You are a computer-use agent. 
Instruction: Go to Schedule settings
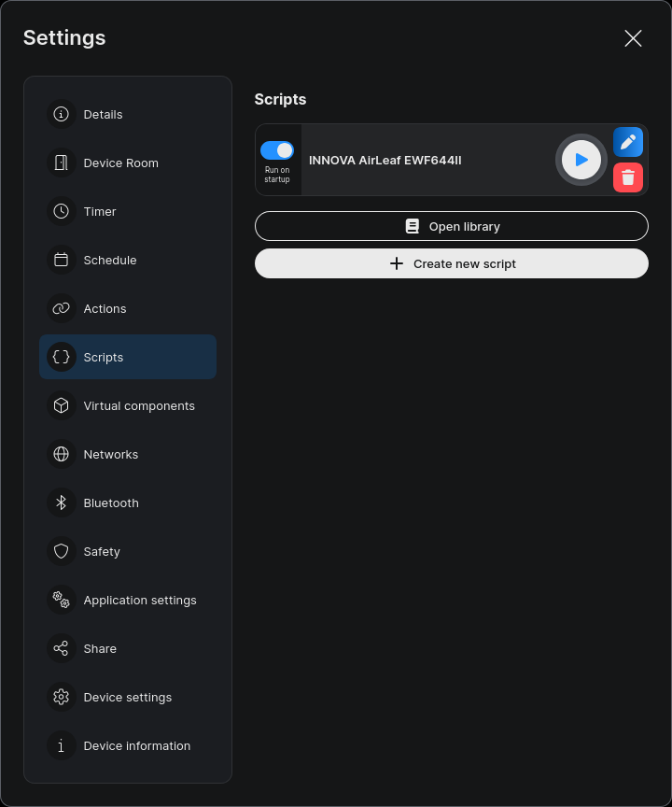click(x=128, y=260)
